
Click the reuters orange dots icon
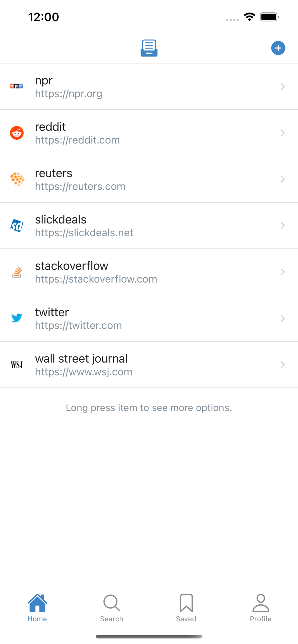tap(17, 179)
